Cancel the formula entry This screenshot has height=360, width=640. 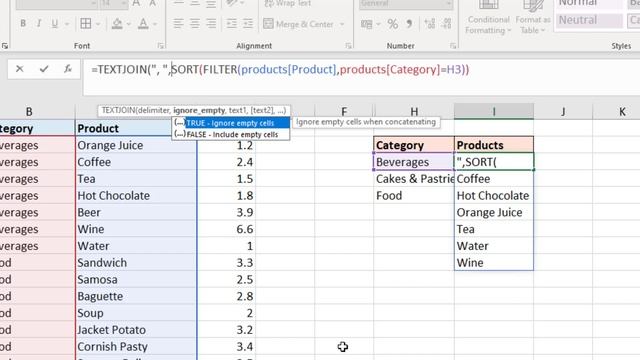(20, 69)
